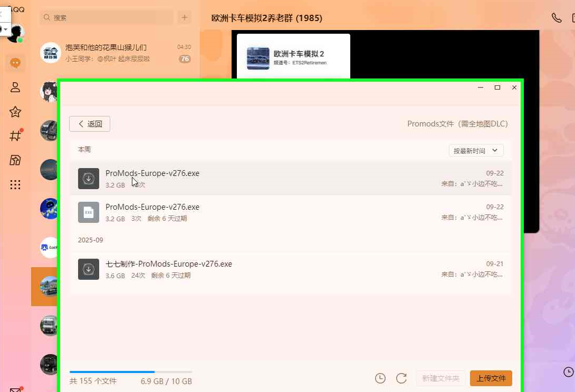Open transfer history clock icon in file window
Image resolution: width=575 pixels, height=392 pixels.
[380, 378]
